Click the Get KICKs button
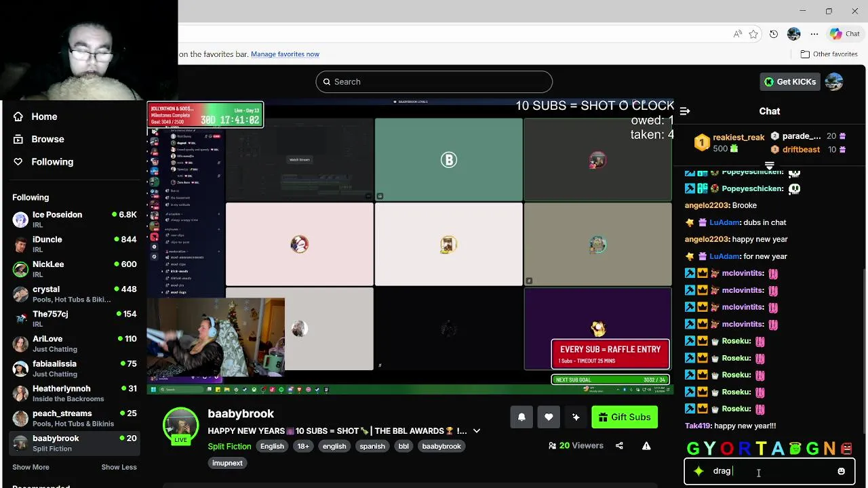Image resolution: width=868 pixels, height=488 pixels. click(x=790, y=81)
